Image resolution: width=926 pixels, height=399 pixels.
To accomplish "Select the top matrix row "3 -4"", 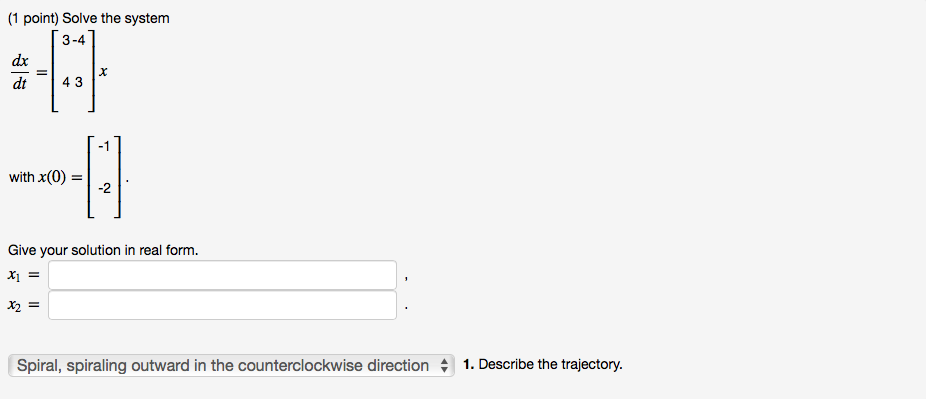I will pyautogui.click(x=74, y=41).
